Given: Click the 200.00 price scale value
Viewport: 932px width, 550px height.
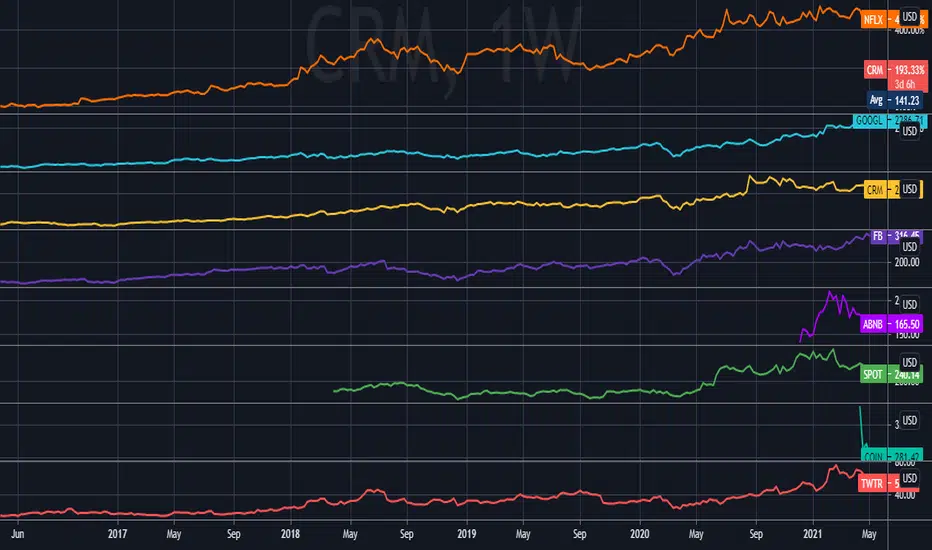Looking at the screenshot, I should (x=907, y=262).
